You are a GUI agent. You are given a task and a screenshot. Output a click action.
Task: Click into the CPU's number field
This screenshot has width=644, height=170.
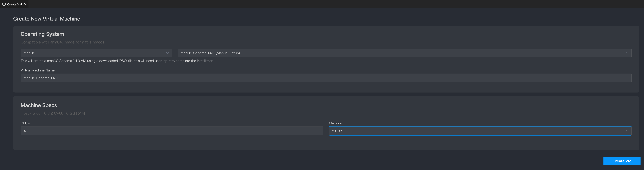[x=172, y=131]
